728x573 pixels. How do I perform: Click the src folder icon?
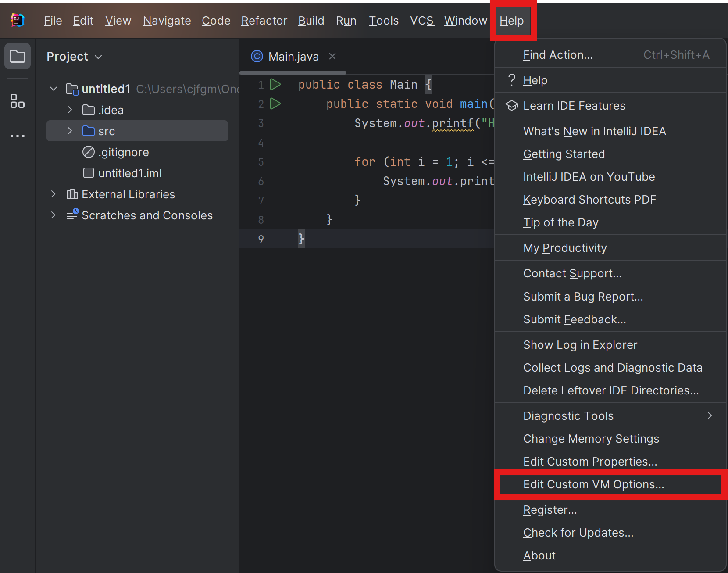89,131
